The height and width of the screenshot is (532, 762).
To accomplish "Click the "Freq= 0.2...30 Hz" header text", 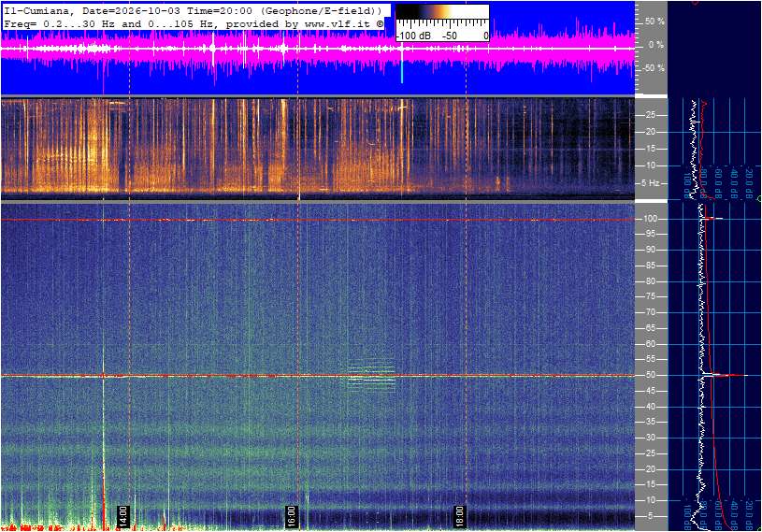I will [60, 23].
